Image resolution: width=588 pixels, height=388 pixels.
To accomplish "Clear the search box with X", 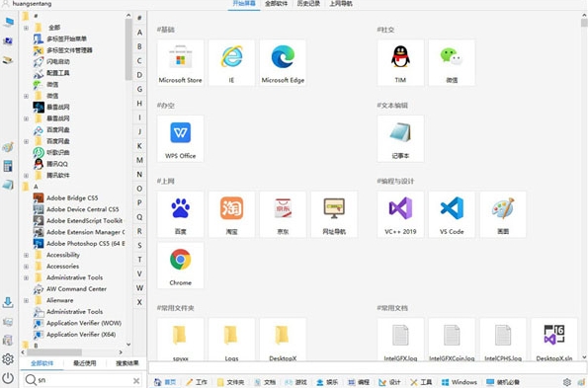I will point(136,380).
